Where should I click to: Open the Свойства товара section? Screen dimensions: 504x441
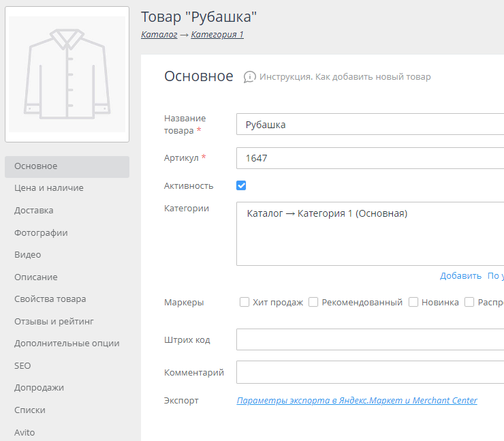[50, 299]
